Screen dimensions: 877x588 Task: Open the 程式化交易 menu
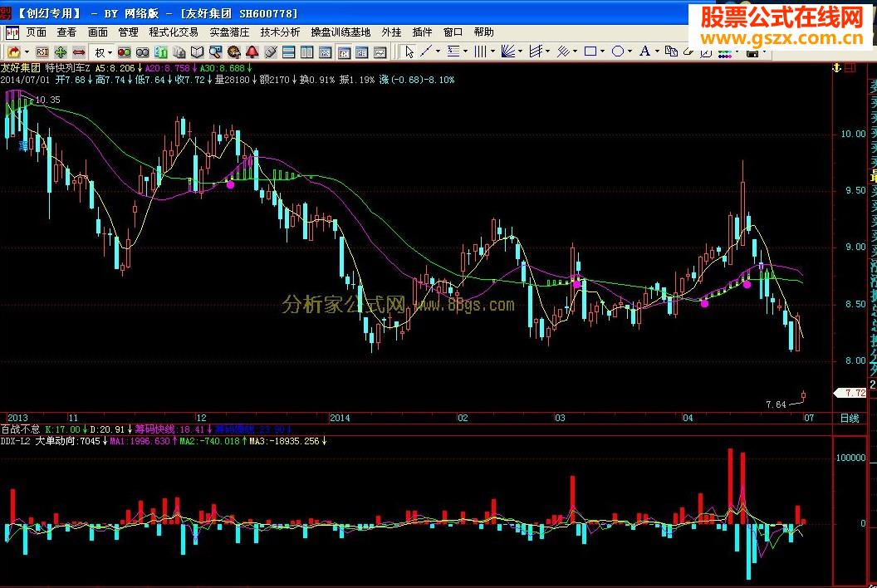click(174, 32)
